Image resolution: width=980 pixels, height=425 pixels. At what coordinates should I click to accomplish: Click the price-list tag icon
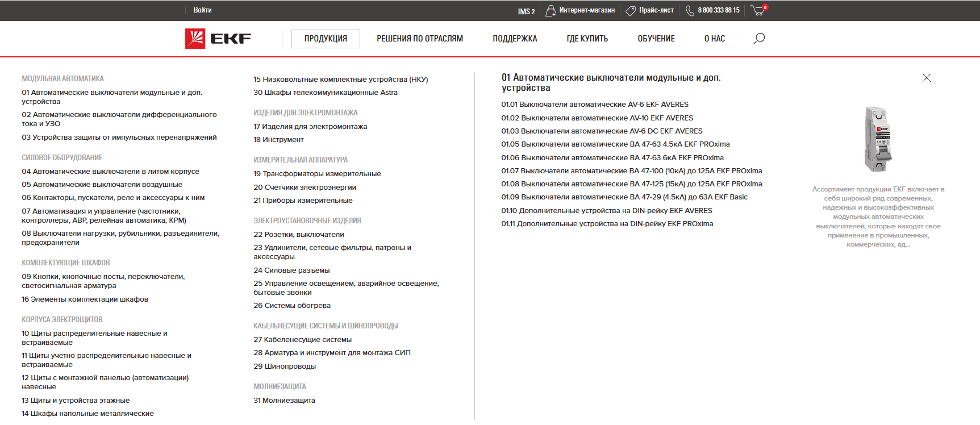click(x=631, y=11)
